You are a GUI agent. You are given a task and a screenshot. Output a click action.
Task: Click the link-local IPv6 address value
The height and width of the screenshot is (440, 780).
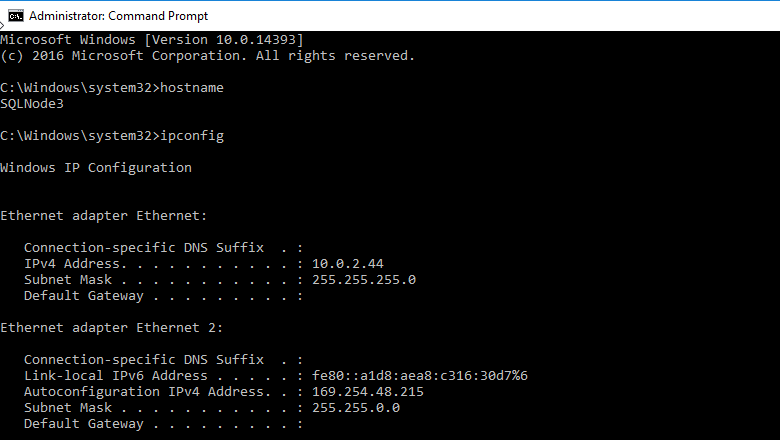tap(420, 376)
